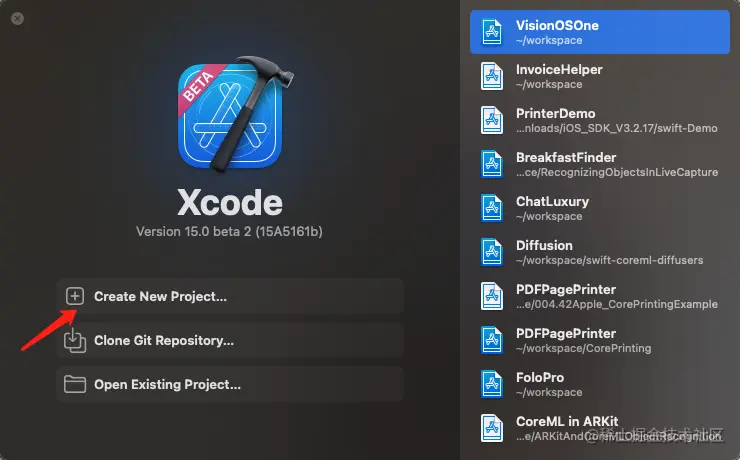Image resolution: width=740 pixels, height=460 pixels.
Task: Select the InvoiceHelper recent project name
Action: click(x=559, y=69)
